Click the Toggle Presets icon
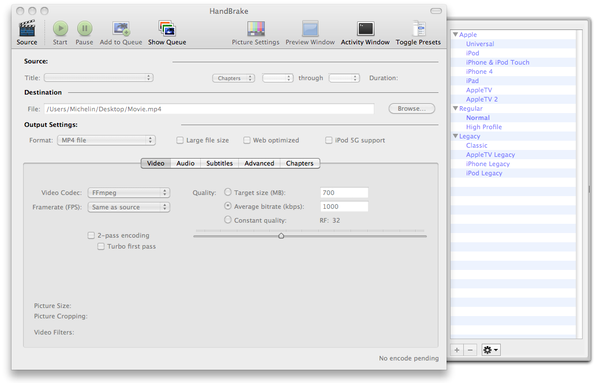Viewport: 600px width, 383px height. pyautogui.click(x=419, y=29)
